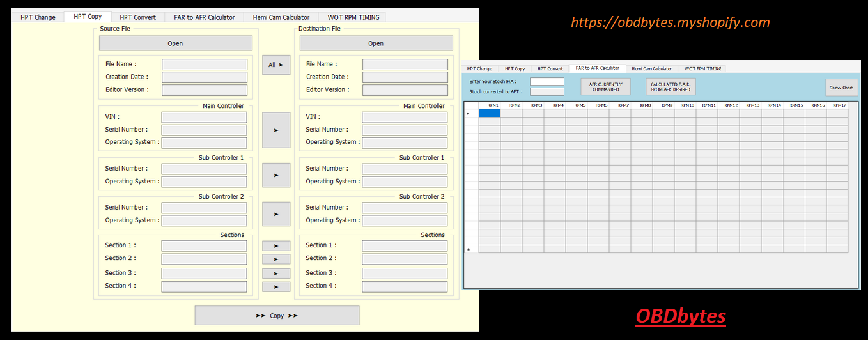Image resolution: width=868 pixels, height=340 pixels.
Task: Open the Source File with Open button
Action: 175,43
